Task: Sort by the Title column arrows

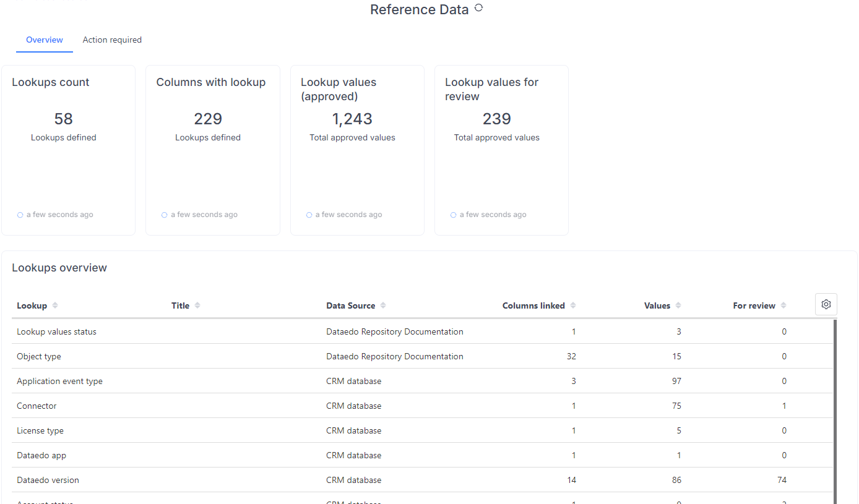Action: (x=197, y=305)
